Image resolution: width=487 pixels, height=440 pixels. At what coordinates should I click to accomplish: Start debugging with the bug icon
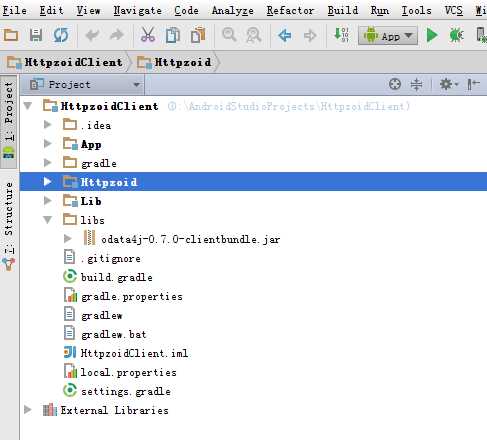(456, 35)
